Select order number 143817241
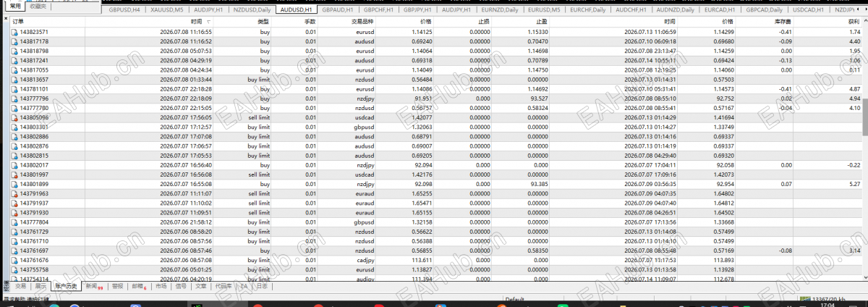This screenshot has height=307, width=868. click(34, 61)
